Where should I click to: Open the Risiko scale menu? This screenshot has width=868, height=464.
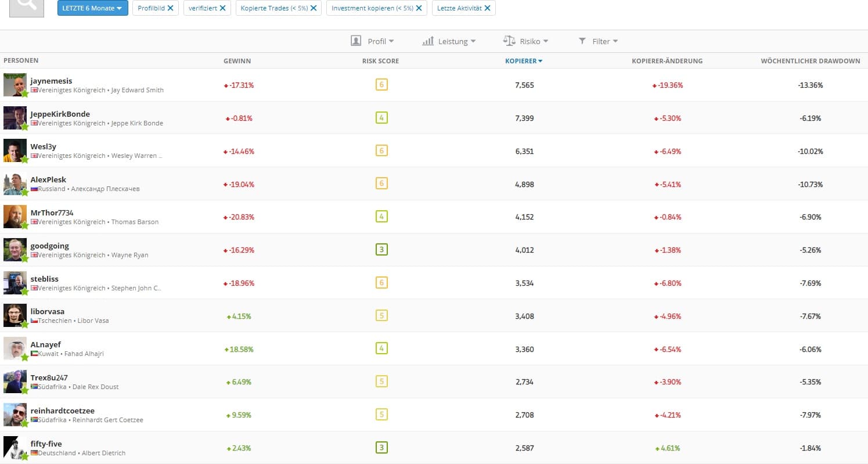tap(525, 41)
